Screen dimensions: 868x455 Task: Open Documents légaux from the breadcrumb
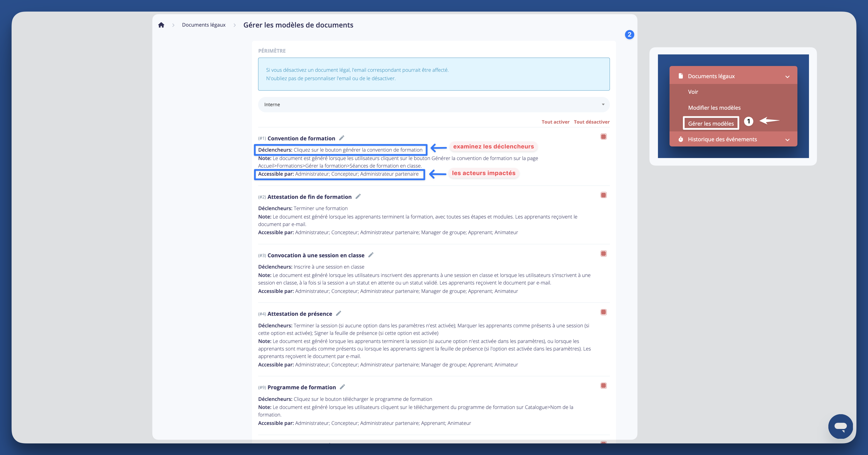203,25
